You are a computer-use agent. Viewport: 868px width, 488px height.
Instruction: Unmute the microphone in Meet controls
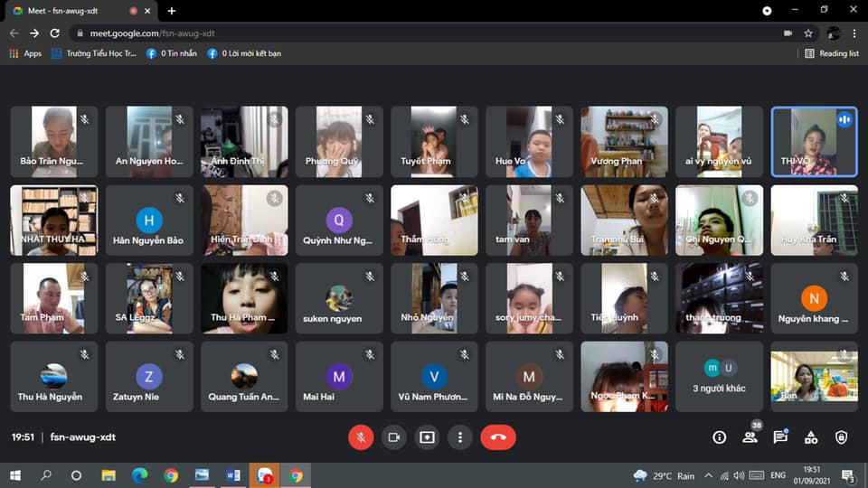[x=361, y=437]
